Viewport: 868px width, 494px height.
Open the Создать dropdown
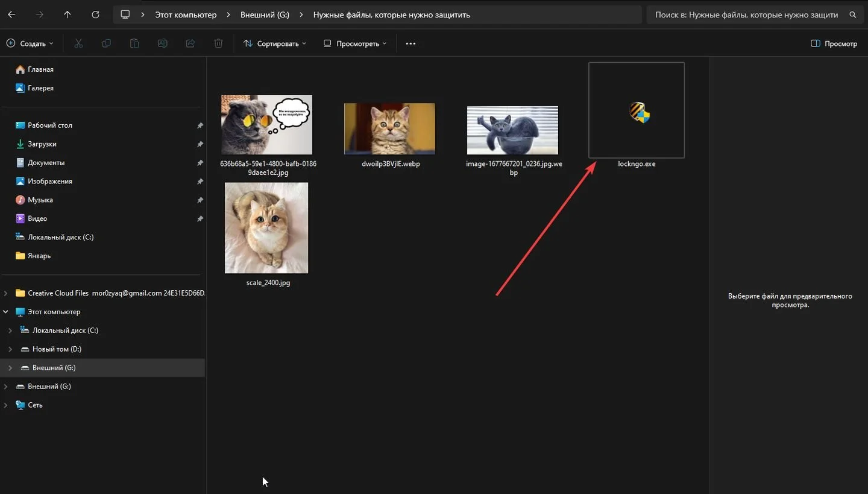point(30,43)
